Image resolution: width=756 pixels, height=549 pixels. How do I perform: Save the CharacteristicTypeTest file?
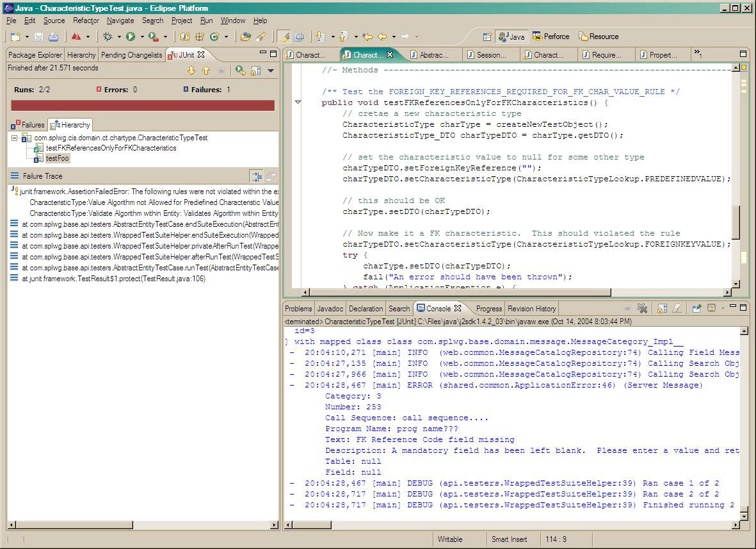click(39, 37)
